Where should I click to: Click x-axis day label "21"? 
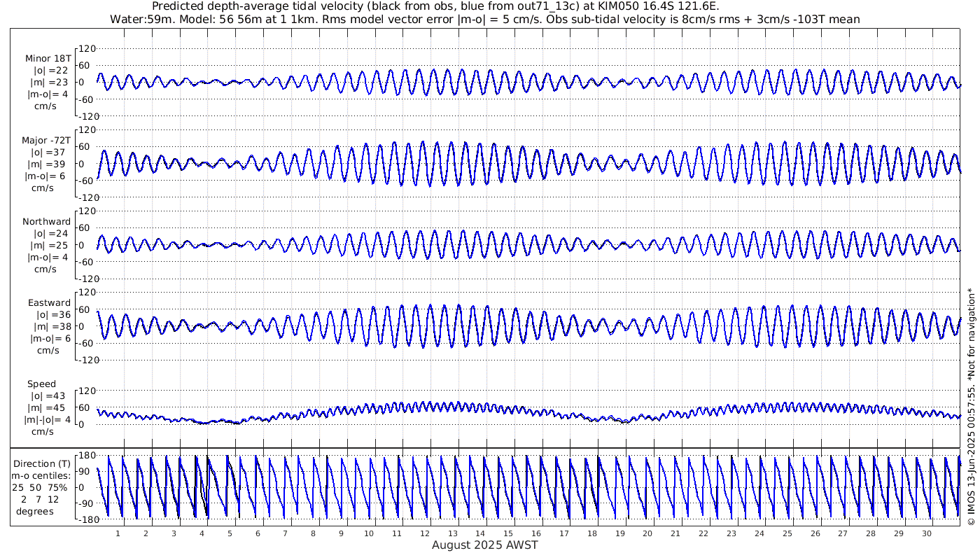click(x=675, y=533)
